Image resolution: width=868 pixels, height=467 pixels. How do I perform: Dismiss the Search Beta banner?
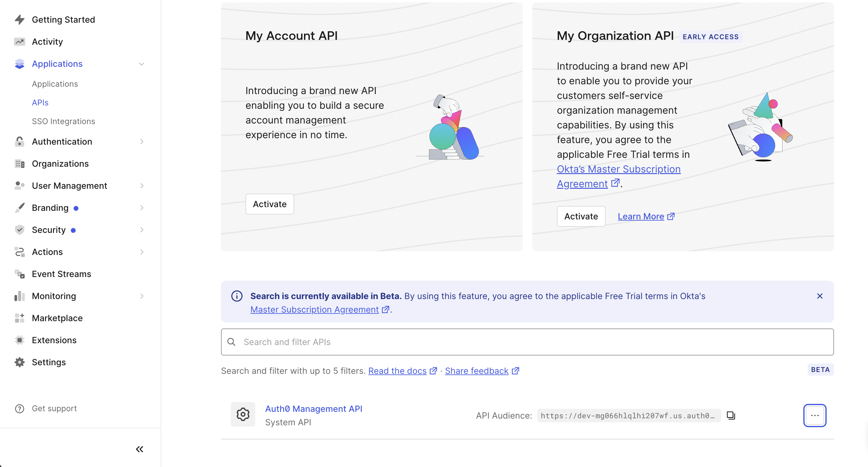pos(820,296)
